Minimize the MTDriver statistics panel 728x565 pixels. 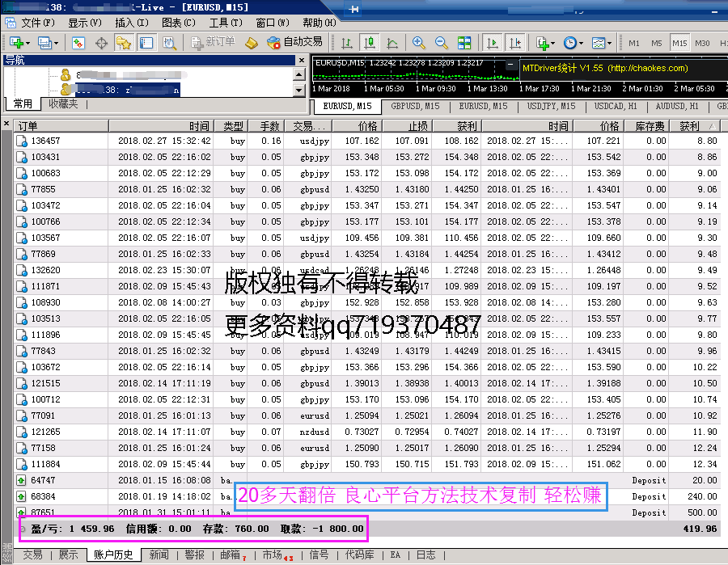pos(510,65)
